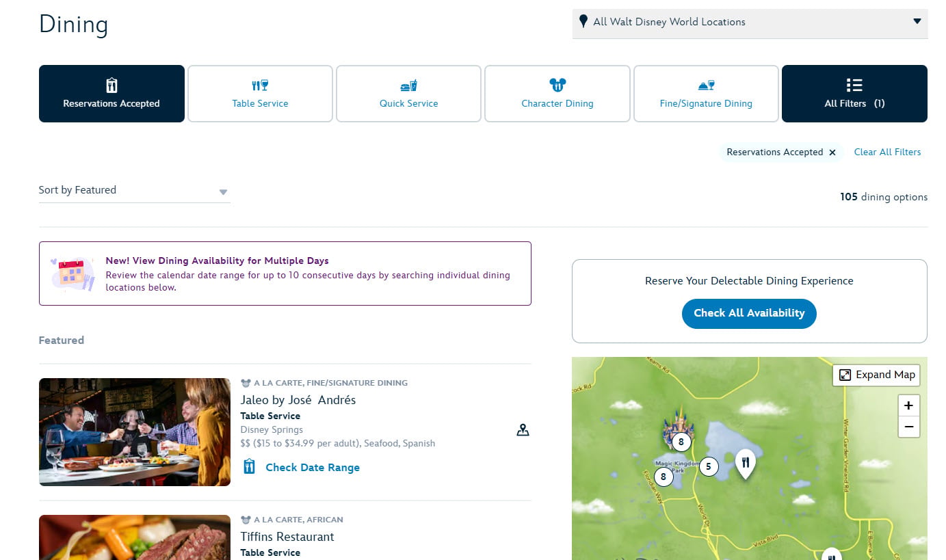Screen dimensions: 946x560
Task: Click the 8 cluster near Floridian Way
Action: coord(663,477)
